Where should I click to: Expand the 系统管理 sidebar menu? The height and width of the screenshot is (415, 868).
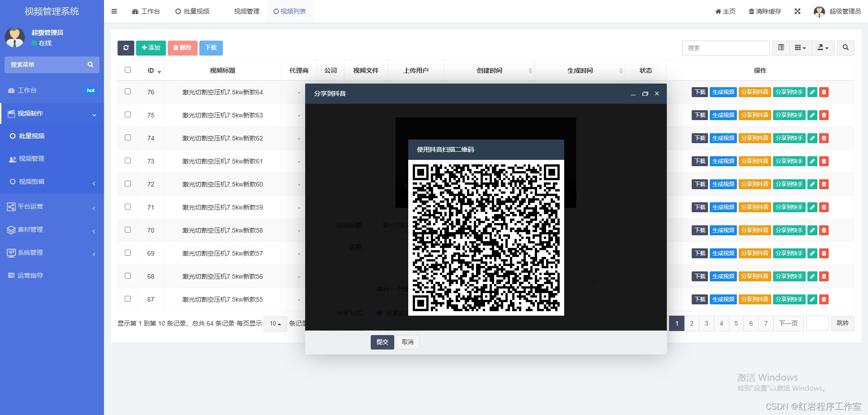click(52, 253)
